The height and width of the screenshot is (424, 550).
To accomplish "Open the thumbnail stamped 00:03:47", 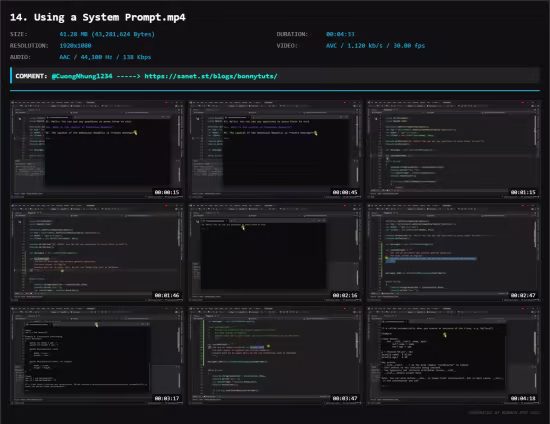I will [x=275, y=356].
